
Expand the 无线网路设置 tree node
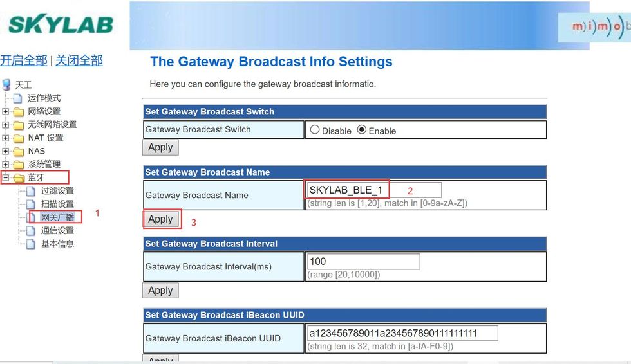[6, 125]
